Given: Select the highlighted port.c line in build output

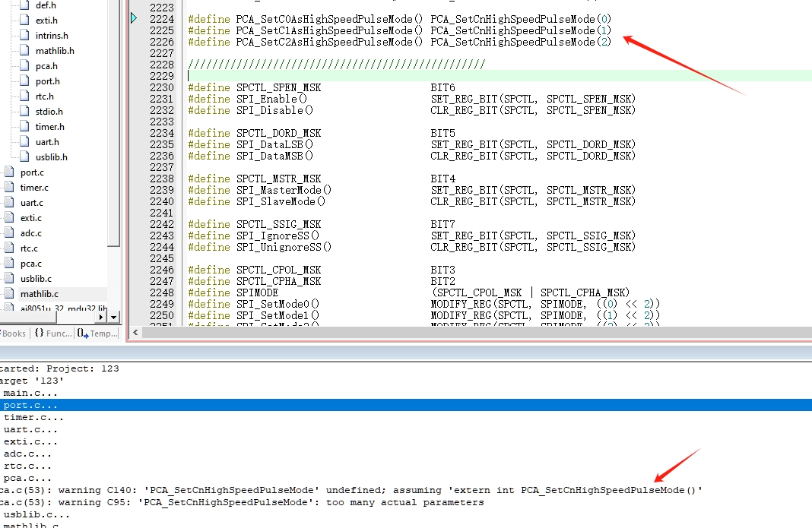Looking at the screenshot, I should point(30,405).
